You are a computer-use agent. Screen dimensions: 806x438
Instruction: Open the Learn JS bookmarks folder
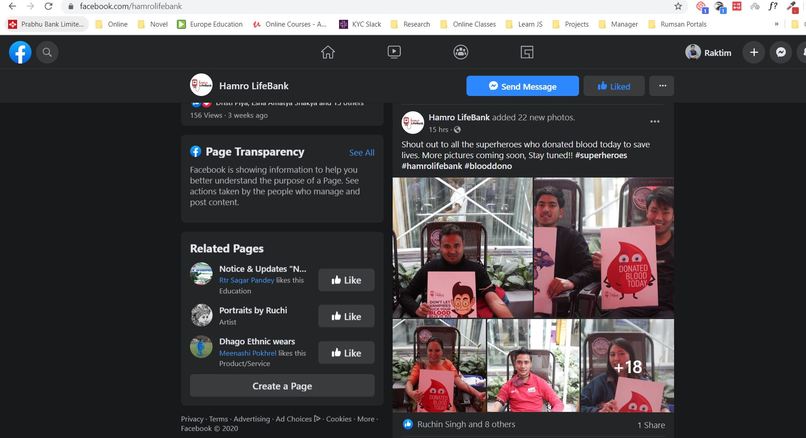[x=524, y=24]
